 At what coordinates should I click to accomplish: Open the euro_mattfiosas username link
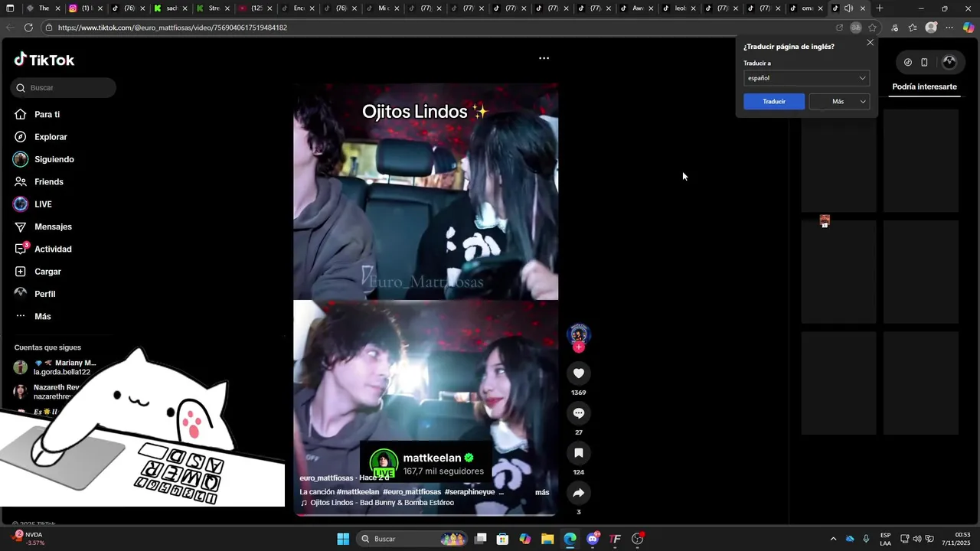click(326, 478)
